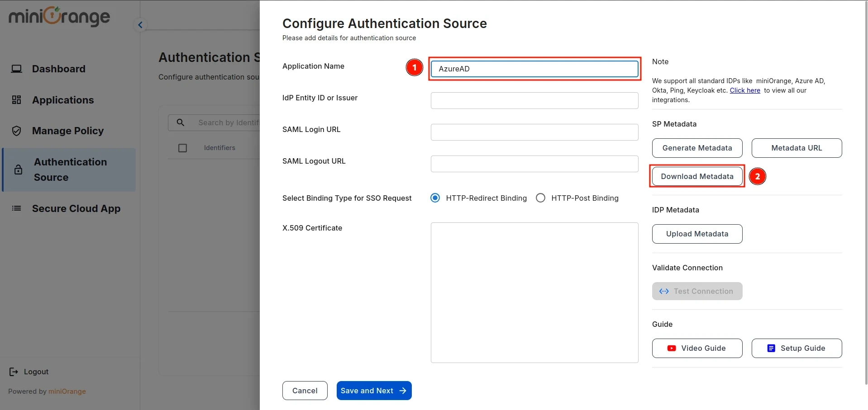Collapse the sidebar using the chevron arrow
Screen dimensions: 868x410
tap(140, 25)
